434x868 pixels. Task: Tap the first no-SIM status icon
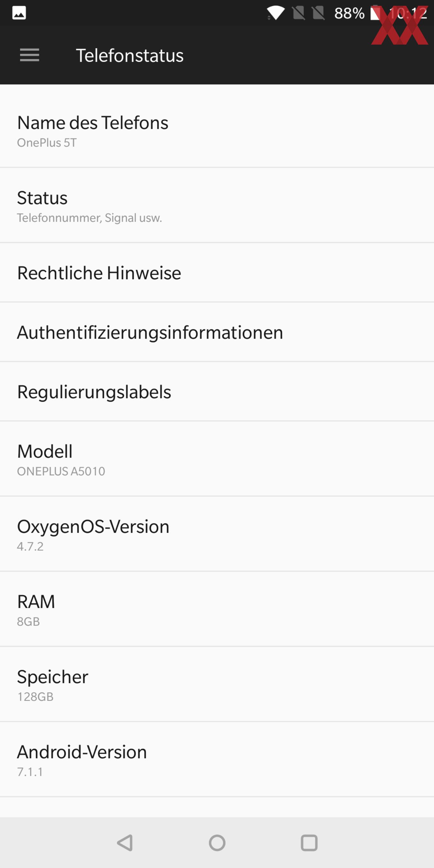pyautogui.click(x=299, y=13)
